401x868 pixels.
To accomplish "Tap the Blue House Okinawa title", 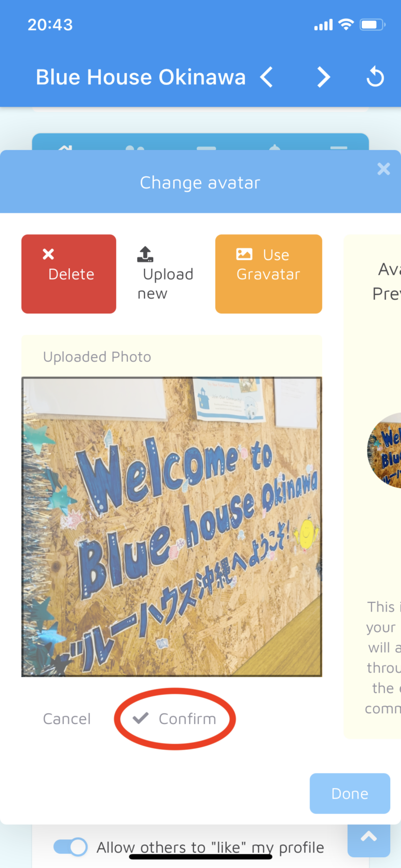I will pyautogui.click(x=141, y=77).
